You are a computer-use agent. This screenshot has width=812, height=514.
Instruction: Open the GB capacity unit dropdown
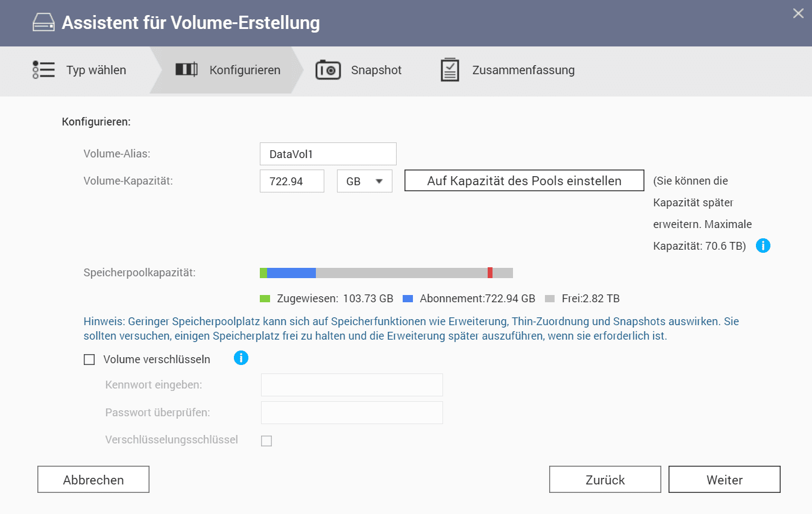[365, 181]
